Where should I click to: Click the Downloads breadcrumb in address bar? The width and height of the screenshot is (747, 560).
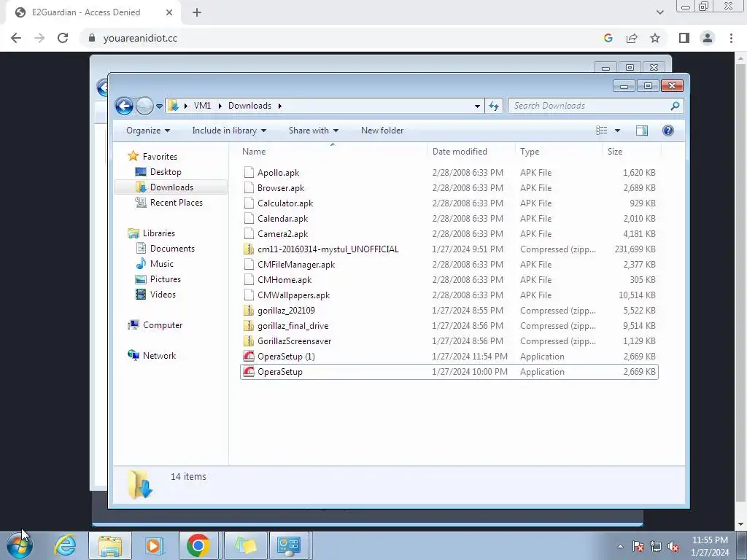(x=249, y=106)
